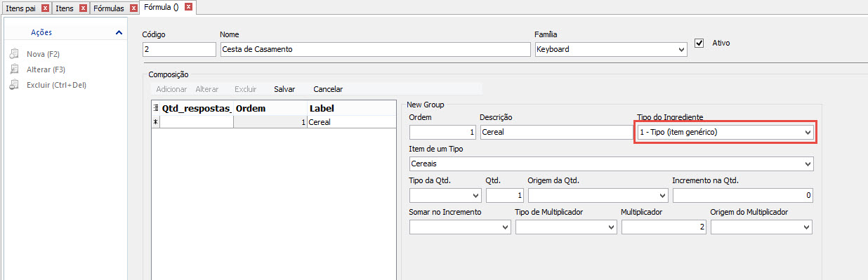868x280 pixels.
Task: Click the Ordem input field in New Group
Action: pyautogui.click(x=442, y=132)
